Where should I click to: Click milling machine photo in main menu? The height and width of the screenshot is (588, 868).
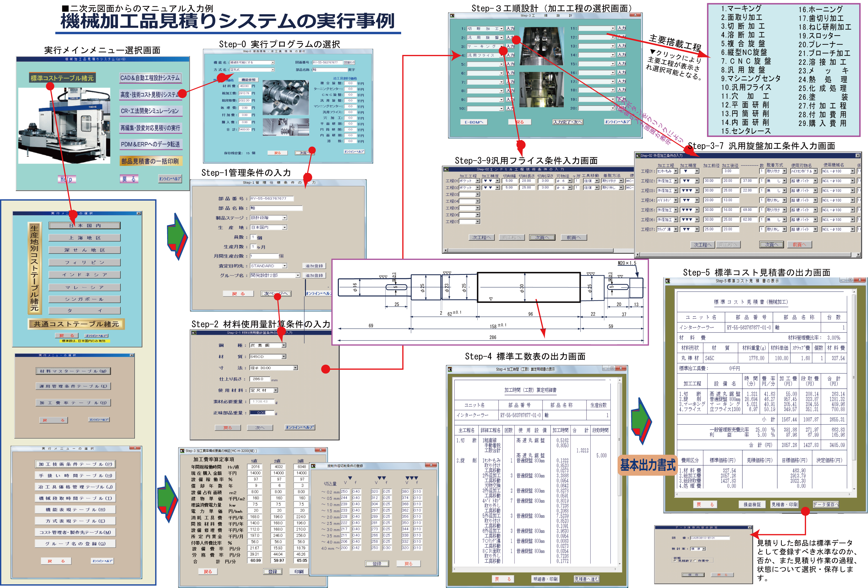point(64,126)
